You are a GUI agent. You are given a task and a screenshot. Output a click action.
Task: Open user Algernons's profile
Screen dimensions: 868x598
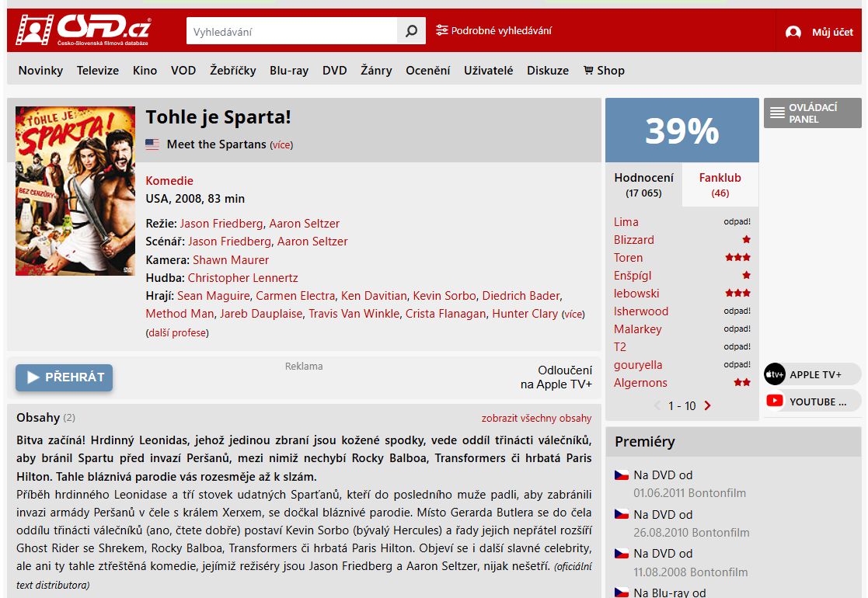point(640,383)
